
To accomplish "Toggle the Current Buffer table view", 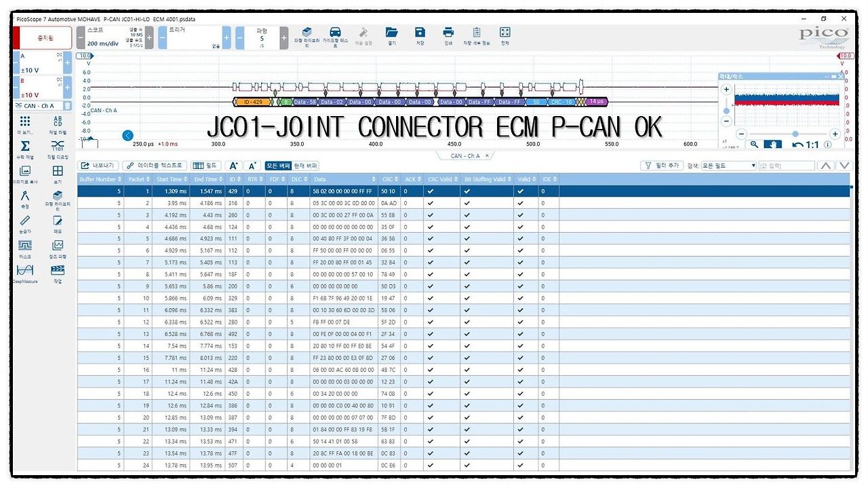I will point(306,166).
